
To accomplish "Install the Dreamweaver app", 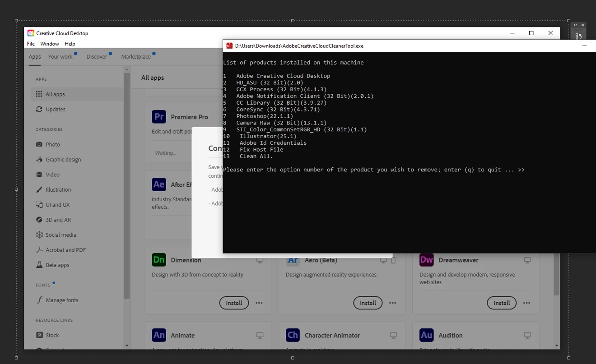I will [x=502, y=303].
